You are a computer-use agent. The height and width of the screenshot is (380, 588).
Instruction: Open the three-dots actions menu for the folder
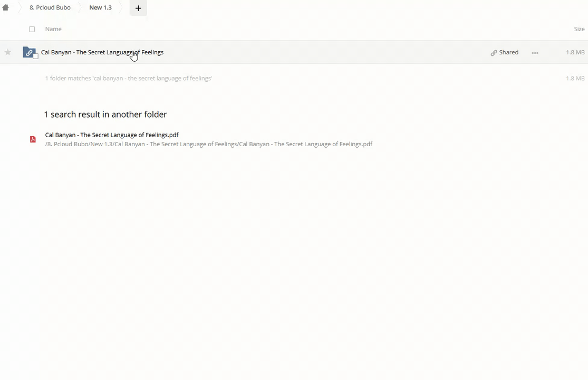535,53
